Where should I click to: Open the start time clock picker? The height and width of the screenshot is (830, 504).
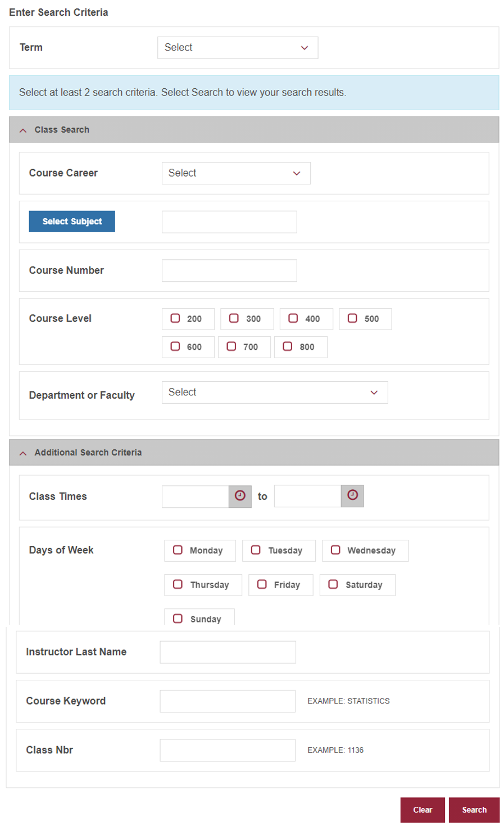[240, 496]
